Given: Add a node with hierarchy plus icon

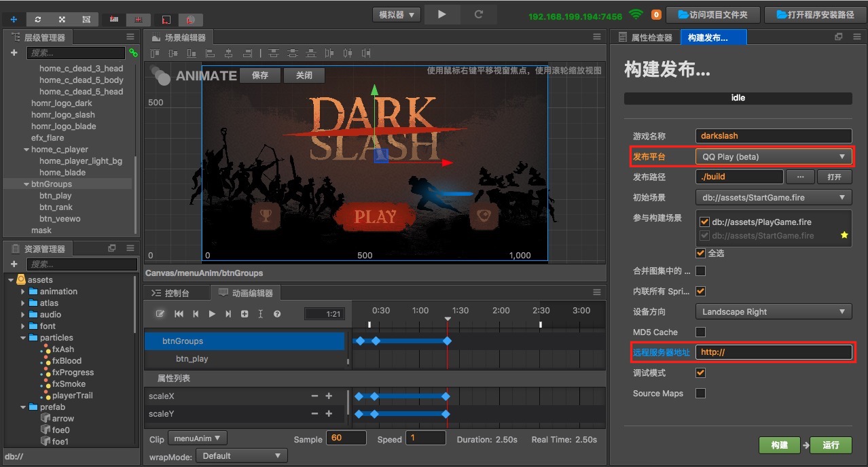Looking at the screenshot, I should click(14, 52).
